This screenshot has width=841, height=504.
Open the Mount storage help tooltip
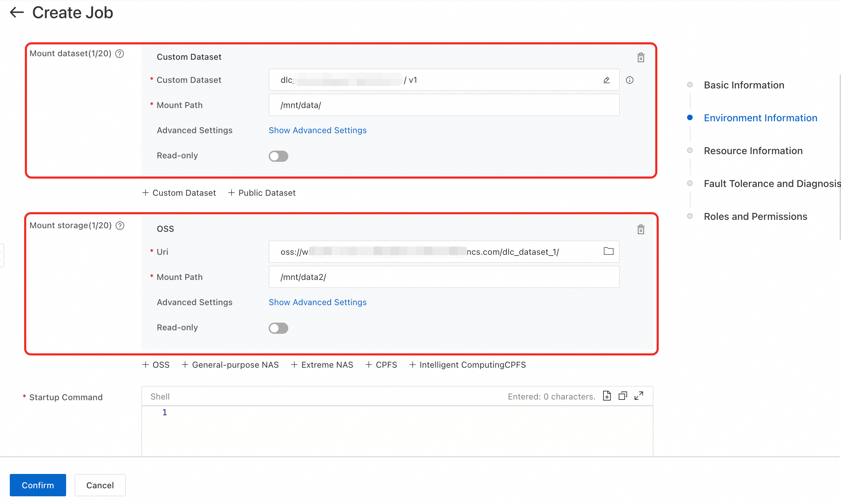[x=120, y=225]
